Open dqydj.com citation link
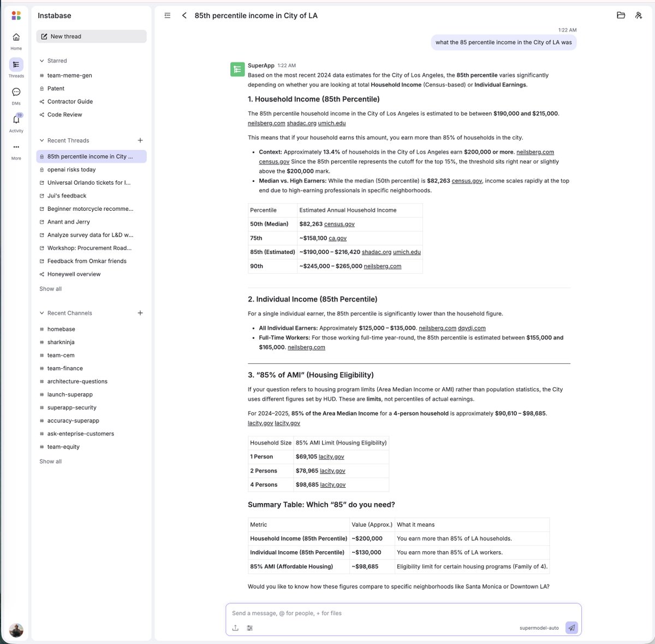 coord(472,328)
